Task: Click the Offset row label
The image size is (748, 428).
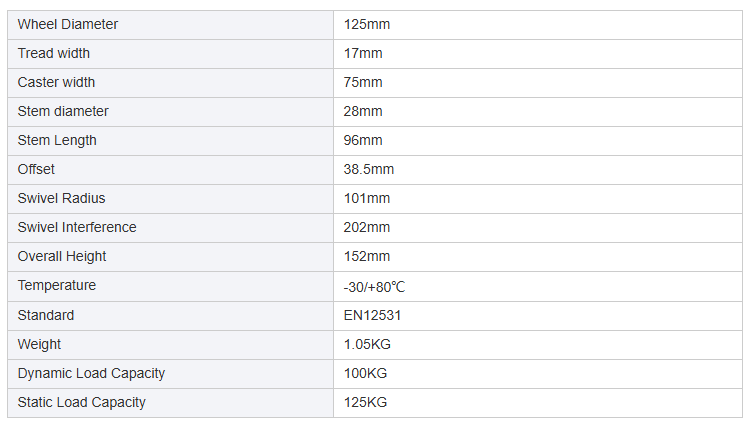Action: pyautogui.click(x=36, y=169)
